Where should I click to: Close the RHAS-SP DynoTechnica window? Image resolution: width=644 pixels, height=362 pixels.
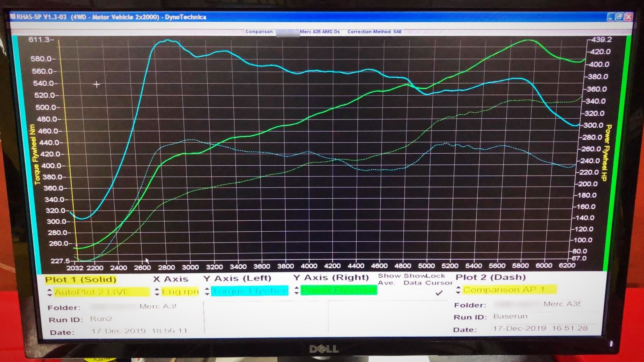coord(629,17)
